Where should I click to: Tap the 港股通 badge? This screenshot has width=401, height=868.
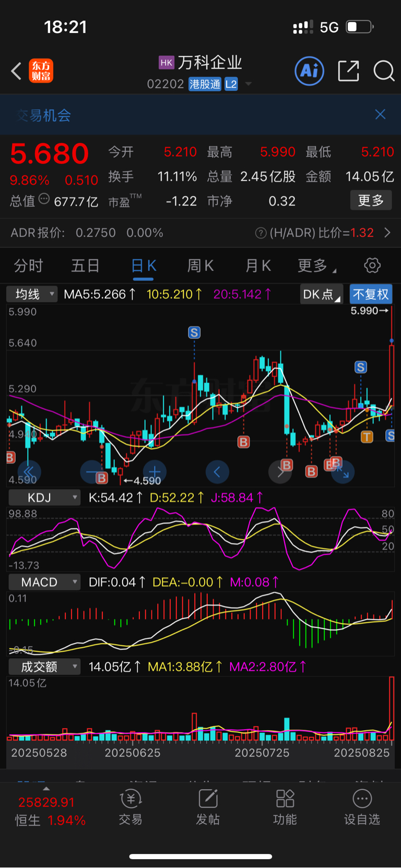click(x=205, y=84)
